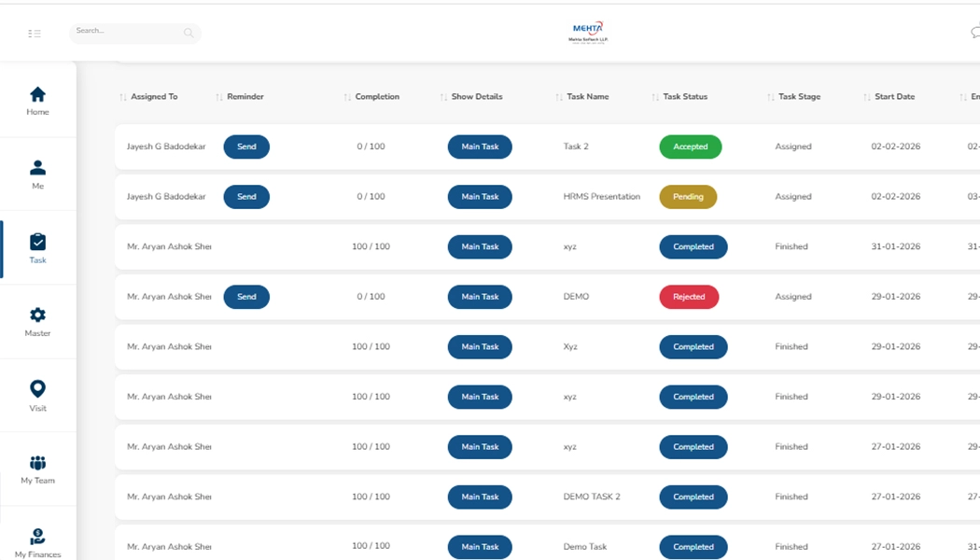Click inside the search field
The image size is (980, 560).
pyautogui.click(x=131, y=33)
